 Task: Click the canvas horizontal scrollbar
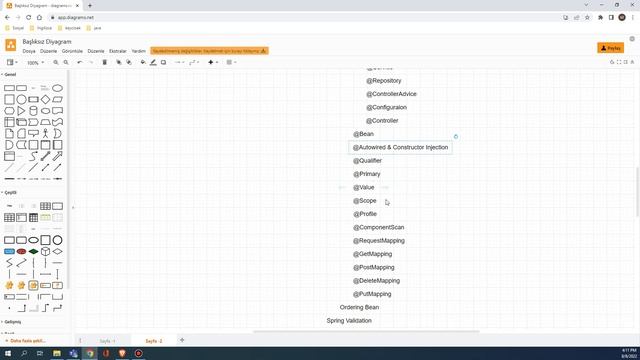pyautogui.click(x=366, y=331)
